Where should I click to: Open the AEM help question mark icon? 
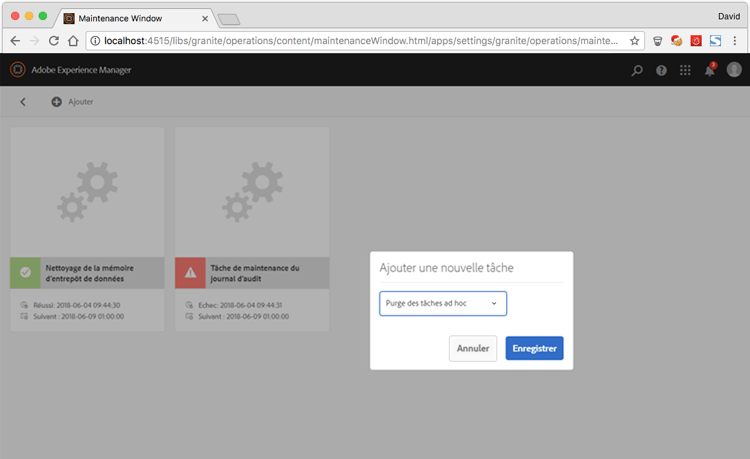(661, 70)
